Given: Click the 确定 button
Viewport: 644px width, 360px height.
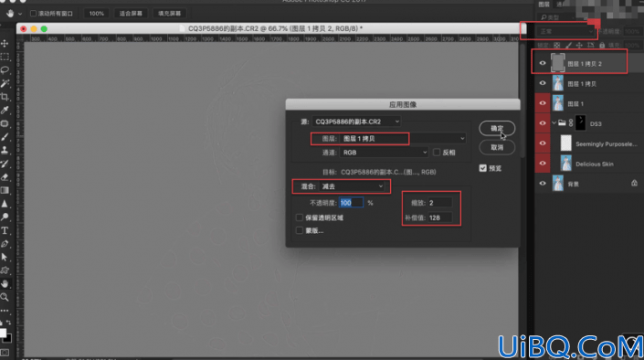Looking at the screenshot, I should point(497,128).
